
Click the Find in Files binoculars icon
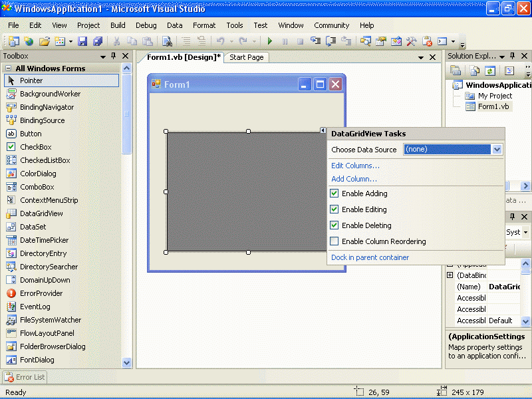tap(167, 41)
